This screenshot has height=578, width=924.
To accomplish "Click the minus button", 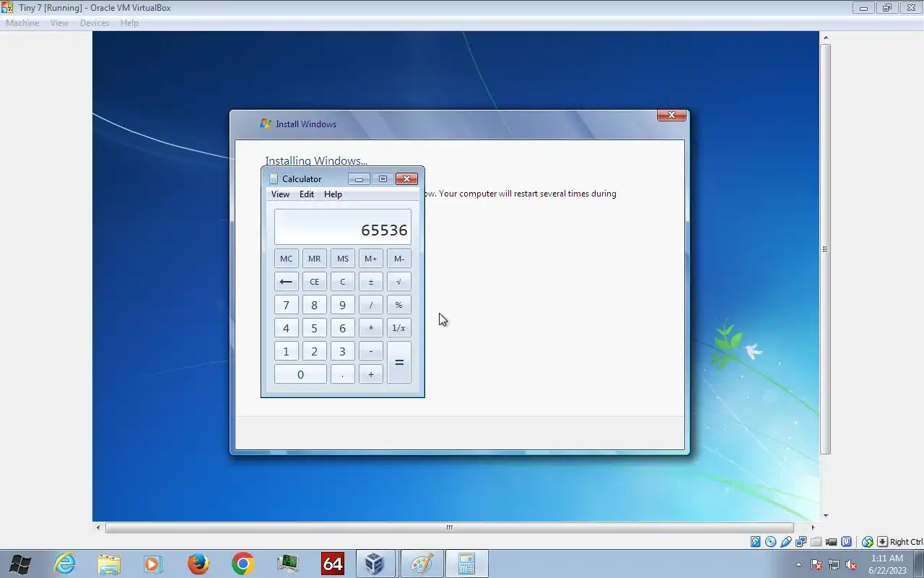I will click(371, 351).
